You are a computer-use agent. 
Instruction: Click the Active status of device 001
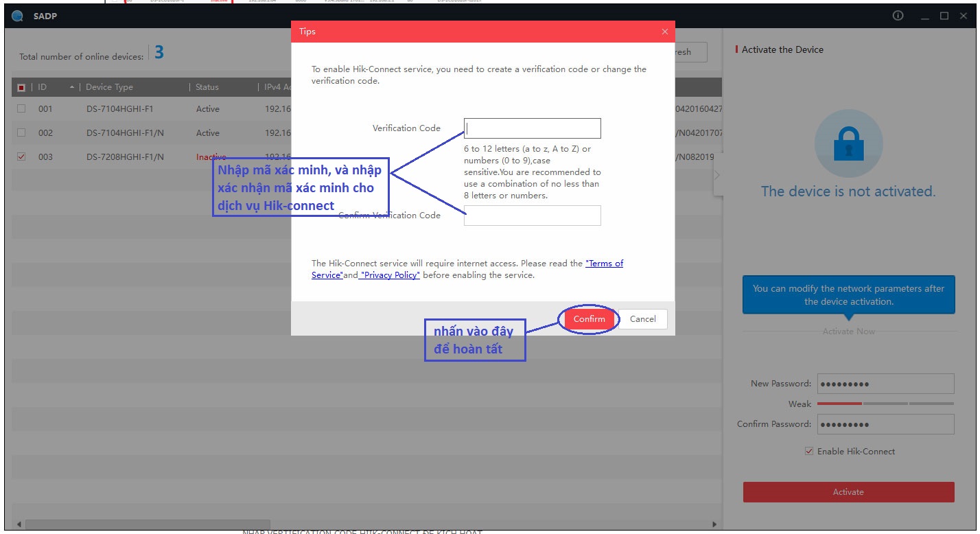tap(208, 109)
